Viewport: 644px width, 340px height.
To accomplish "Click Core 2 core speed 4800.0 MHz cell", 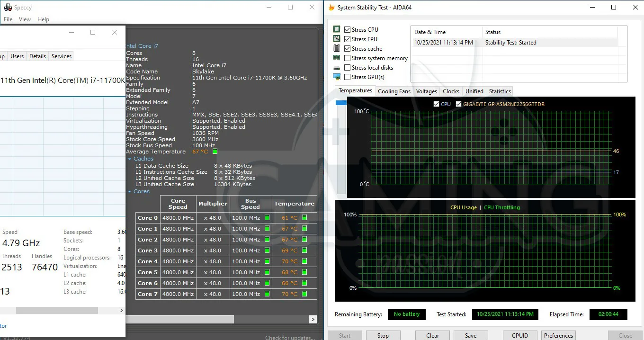I will (x=178, y=240).
